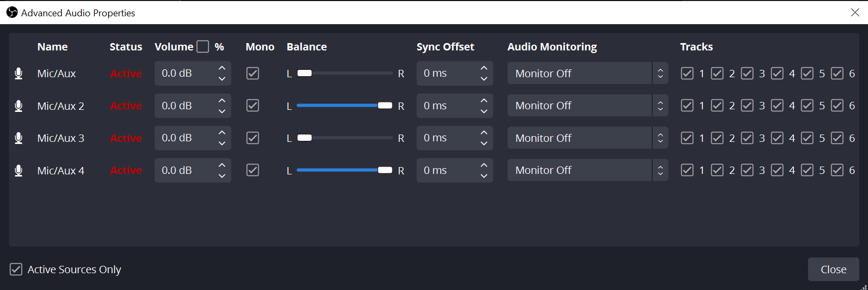Click the Mic/Aux 2 balance slider track
Image resolution: width=868 pixels, height=290 pixels.
[x=345, y=106]
